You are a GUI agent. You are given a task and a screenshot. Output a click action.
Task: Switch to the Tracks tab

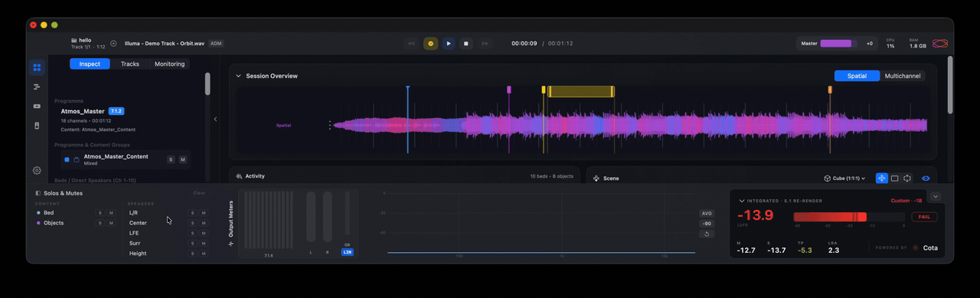(x=130, y=64)
